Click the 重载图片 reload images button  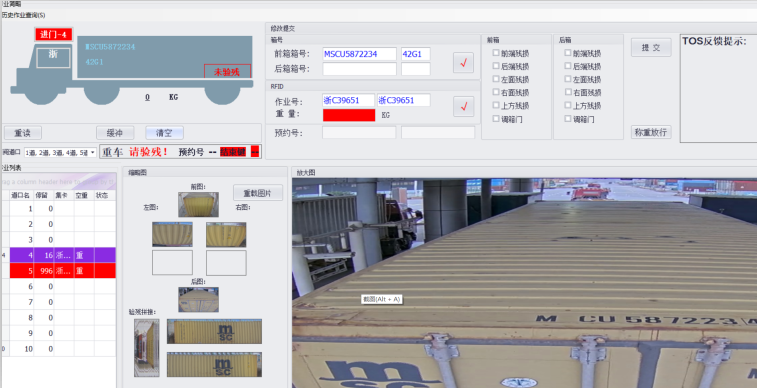[258, 193]
